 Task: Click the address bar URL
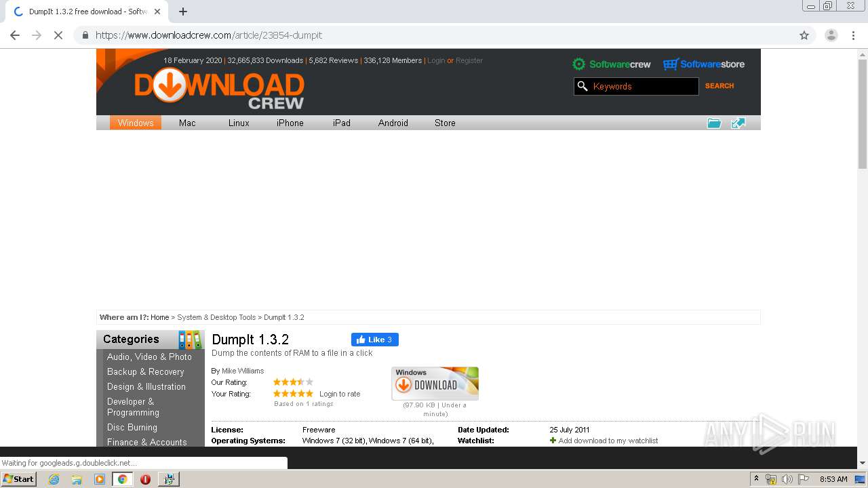point(209,35)
